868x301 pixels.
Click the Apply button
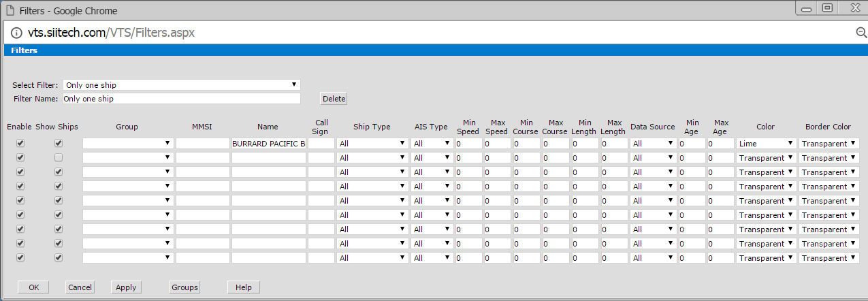[x=126, y=287]
